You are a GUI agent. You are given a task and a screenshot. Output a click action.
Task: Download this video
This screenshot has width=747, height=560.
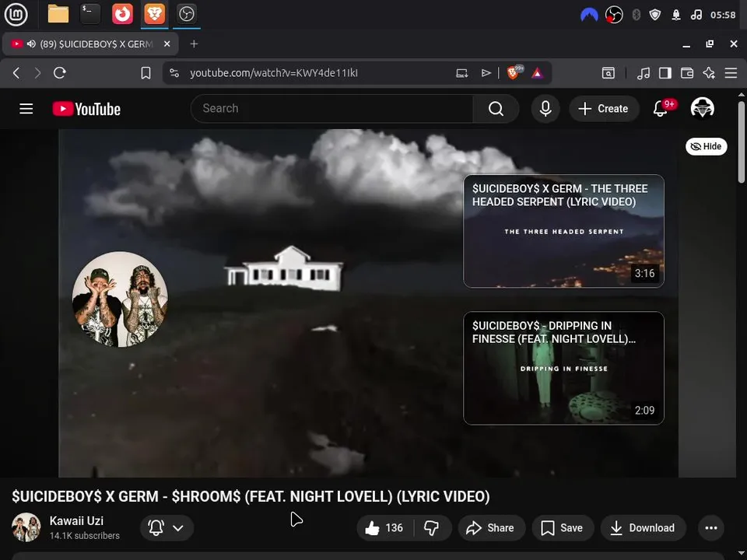coord(644,527)
